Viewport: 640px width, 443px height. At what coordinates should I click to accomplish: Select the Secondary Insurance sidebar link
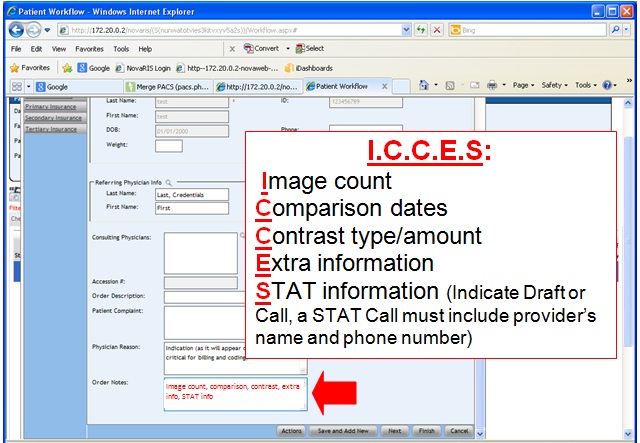pyautogui.click(x=53, y=118)
